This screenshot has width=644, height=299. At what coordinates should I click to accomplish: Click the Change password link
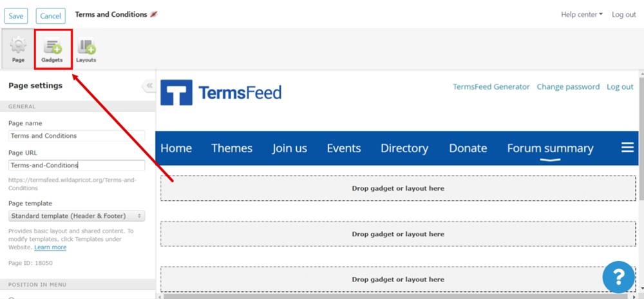[x=569, y=86]
